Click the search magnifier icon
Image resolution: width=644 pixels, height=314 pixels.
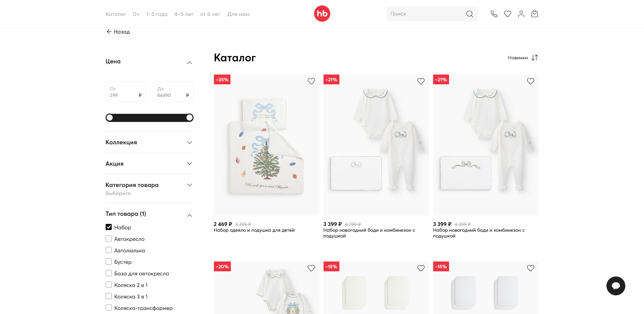469,14
